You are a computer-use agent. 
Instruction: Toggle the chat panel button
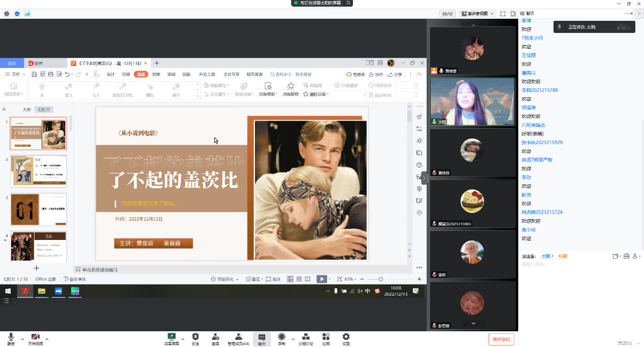262,339
